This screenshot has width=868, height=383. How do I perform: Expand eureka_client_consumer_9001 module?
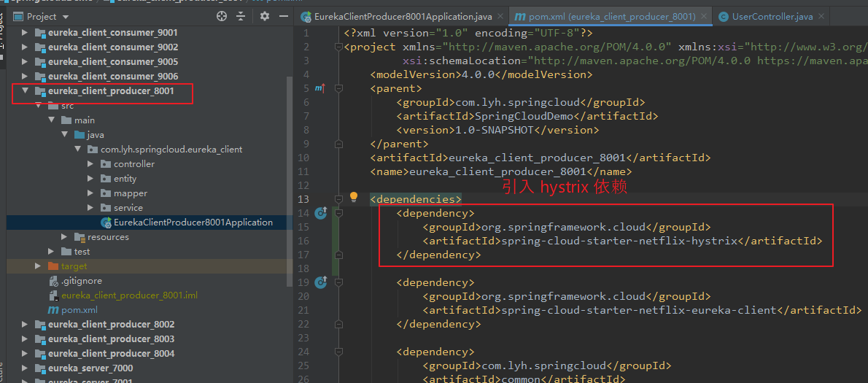tap(24, 33)
